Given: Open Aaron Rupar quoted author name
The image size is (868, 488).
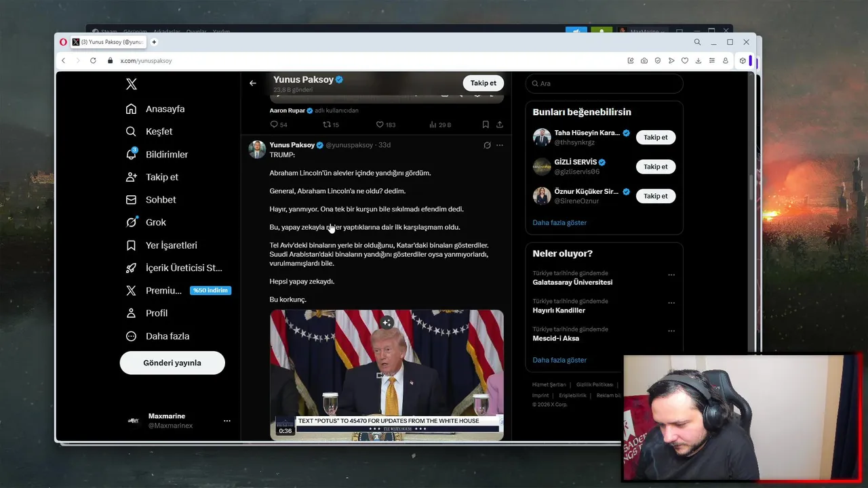Looking at the screenshot, I should click(x=288, y=110).
